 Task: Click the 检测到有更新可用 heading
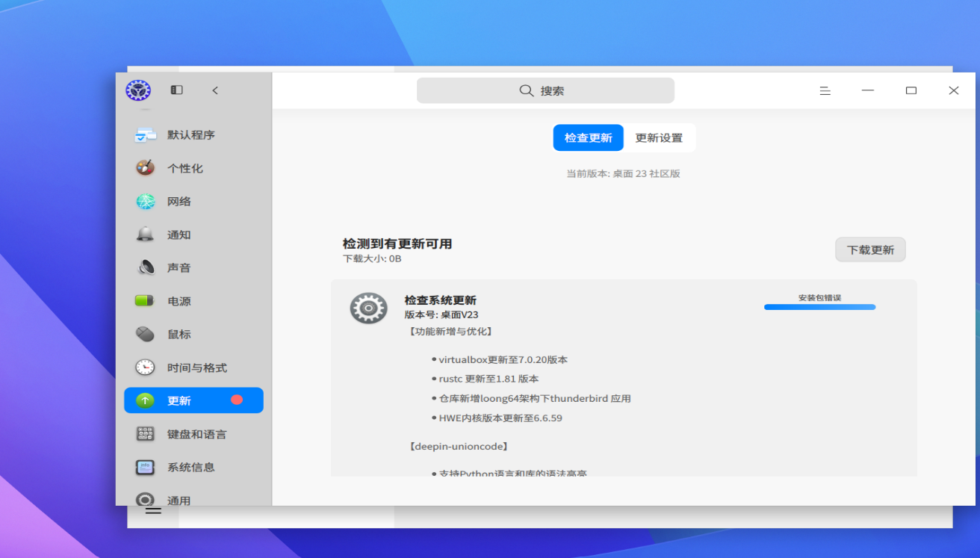point(397,244)
